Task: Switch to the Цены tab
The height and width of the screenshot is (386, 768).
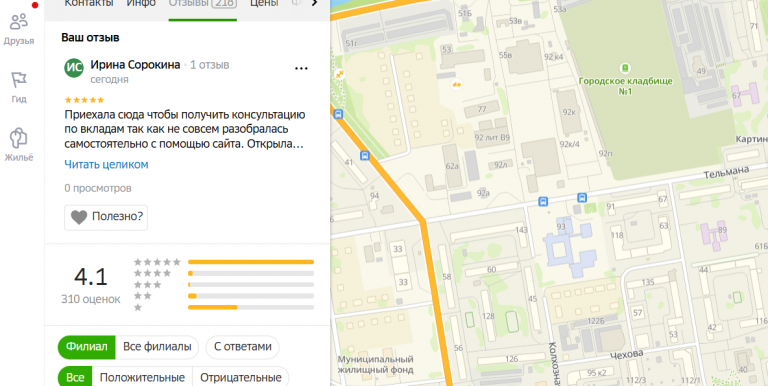Action: [264, 3]
